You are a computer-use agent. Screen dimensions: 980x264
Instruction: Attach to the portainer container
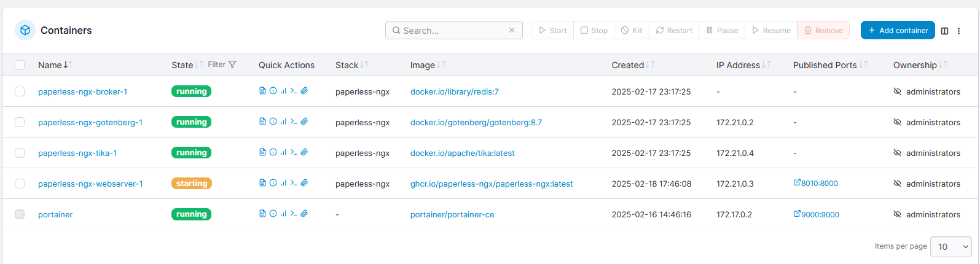tap(304, 214)
